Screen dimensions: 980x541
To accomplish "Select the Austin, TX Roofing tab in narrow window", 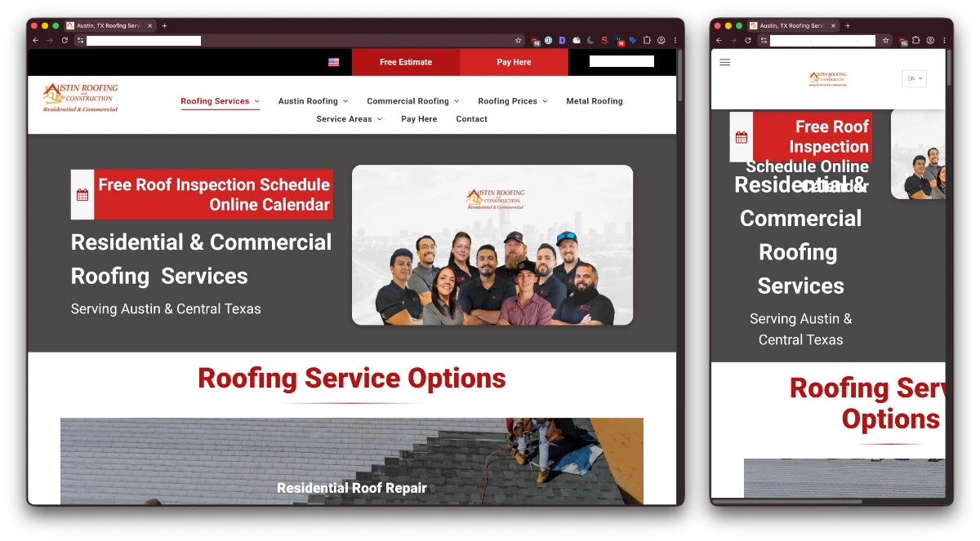I will [793, 25].
